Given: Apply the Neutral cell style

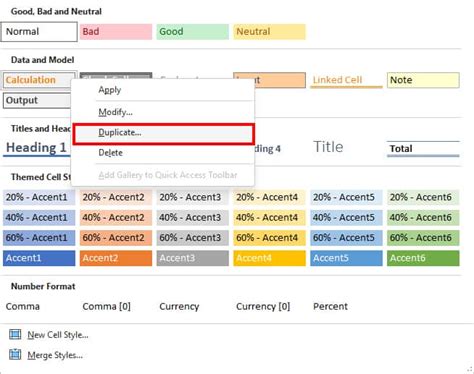Looking at the screenshot, I should (269, 32).
